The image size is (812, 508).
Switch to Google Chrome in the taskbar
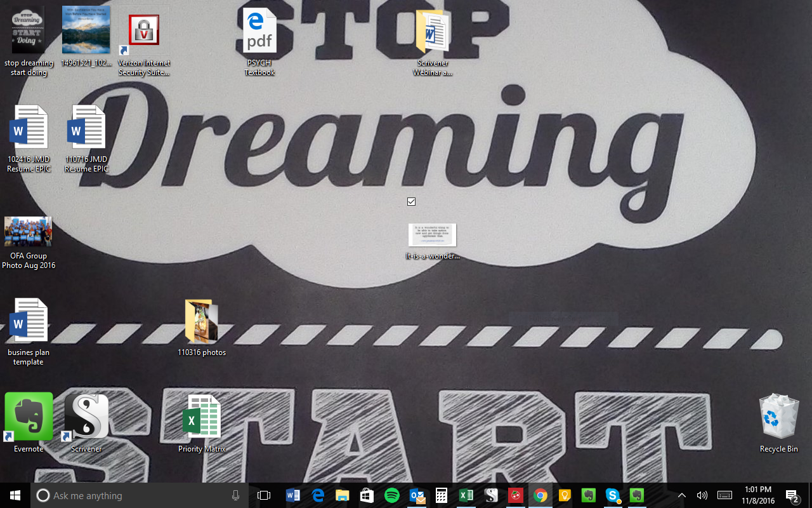[540, 495]
